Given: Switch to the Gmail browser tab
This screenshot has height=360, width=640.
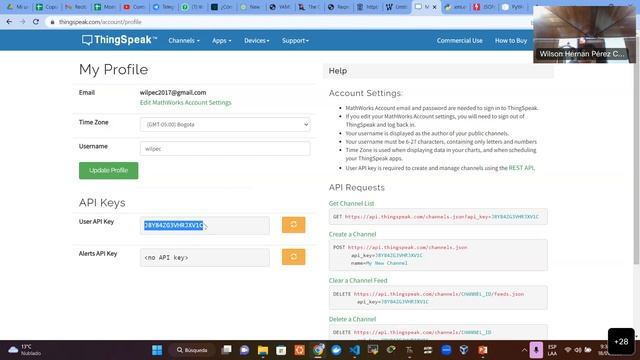Looking at the screenshot, I should 76,7.
